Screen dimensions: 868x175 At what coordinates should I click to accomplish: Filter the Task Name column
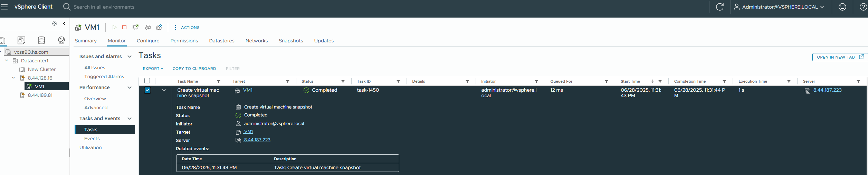[x=219, y=82]
